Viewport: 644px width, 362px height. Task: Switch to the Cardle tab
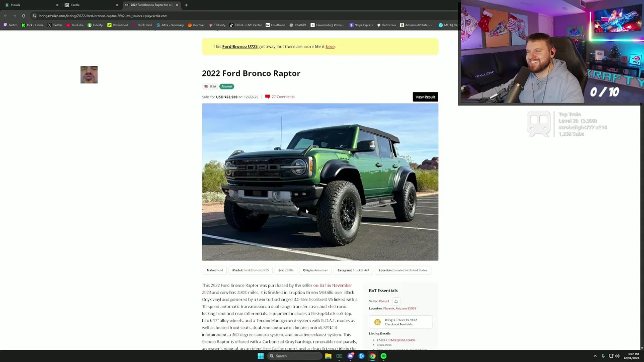[x=91, y=5]
